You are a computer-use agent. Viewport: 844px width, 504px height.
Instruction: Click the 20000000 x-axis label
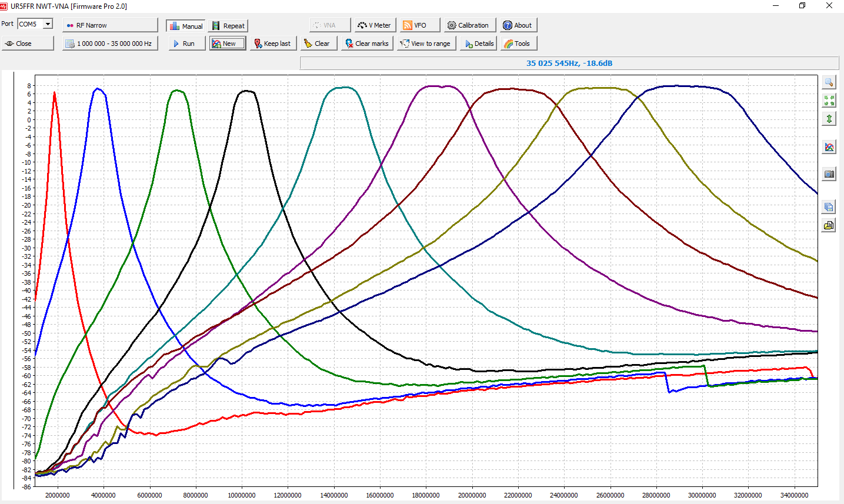[x=472, y=495]
